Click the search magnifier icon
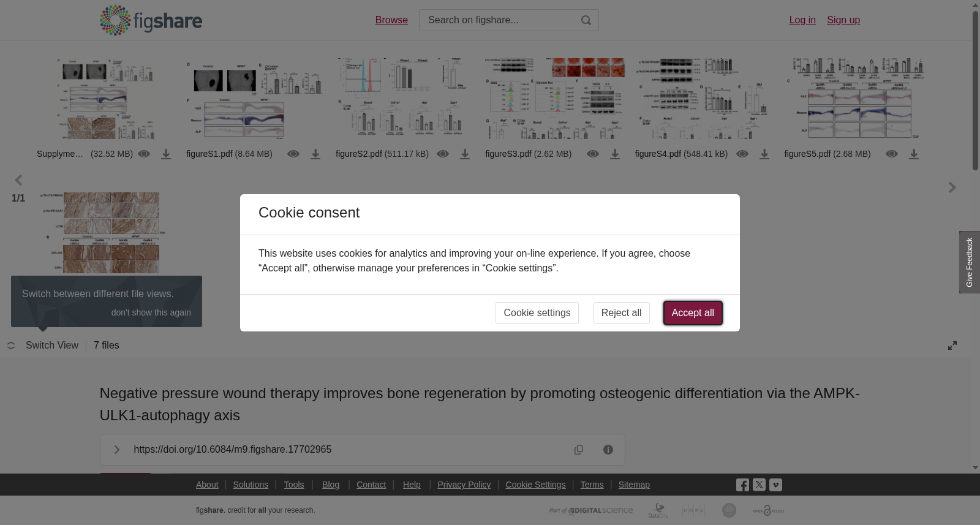The width and height of the screenshot is (980, 525). click(586, 20)
